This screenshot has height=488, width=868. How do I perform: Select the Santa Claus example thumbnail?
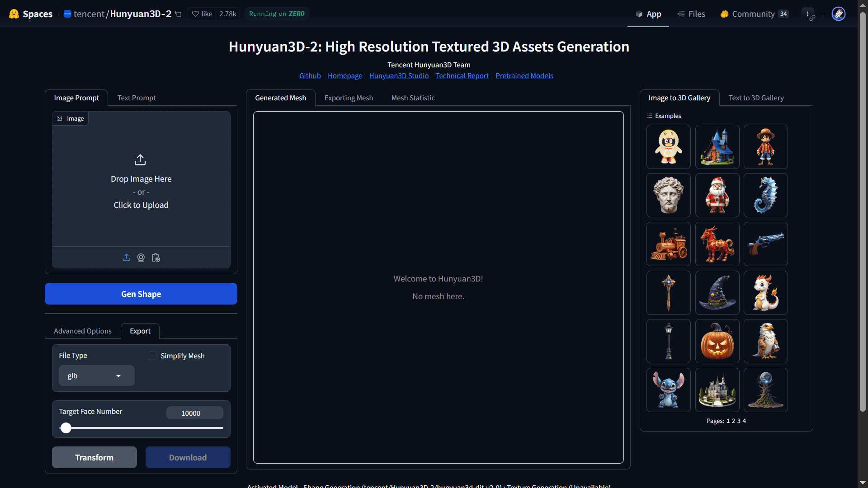coord(717,195)
